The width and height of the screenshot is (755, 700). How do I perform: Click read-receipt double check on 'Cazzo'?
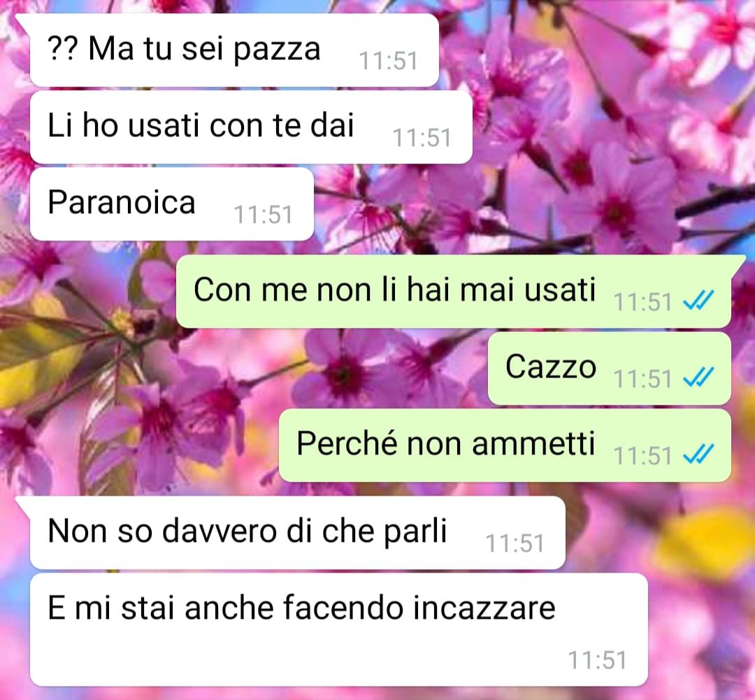click(x=698, y=377)
